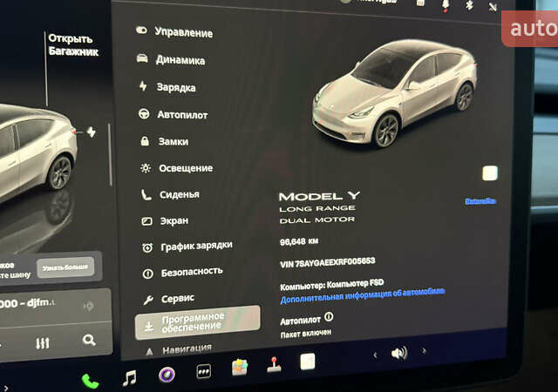Click the car icon beside Динамика

pyautogui.click(x=142, y=58)
